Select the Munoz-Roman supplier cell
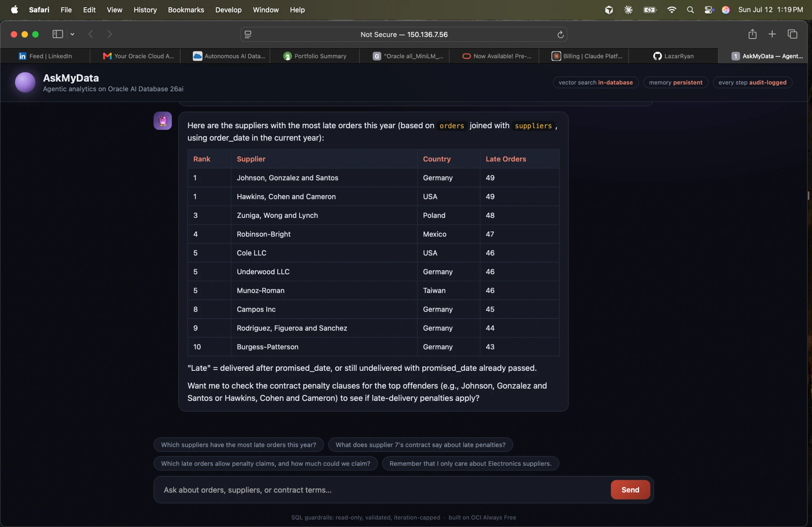Viewport: 812px width, 527px height. pyautogui.click(x=324, y=290)
